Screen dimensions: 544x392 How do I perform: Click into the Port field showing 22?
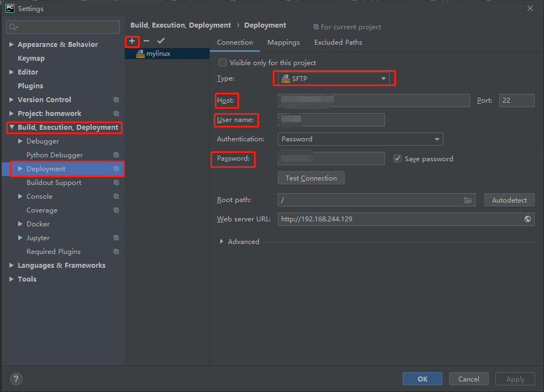[x=516, y=100]
